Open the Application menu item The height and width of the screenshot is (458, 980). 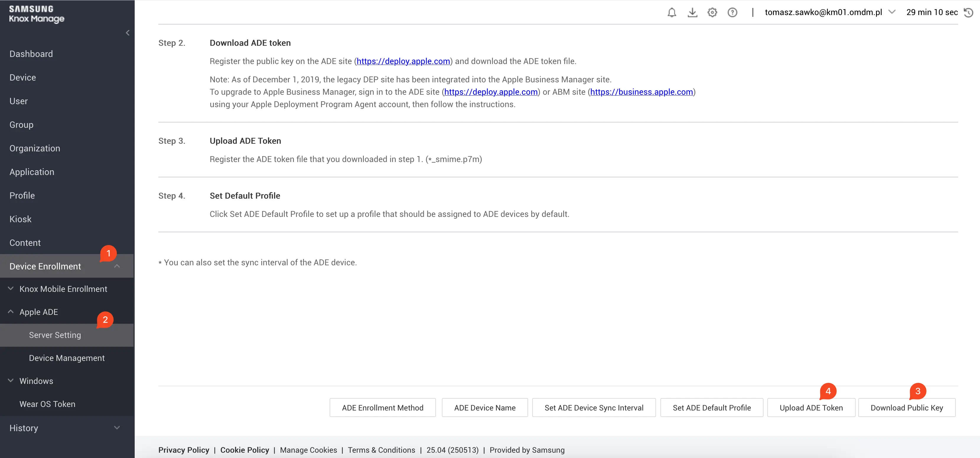click(x=32, y=172)
